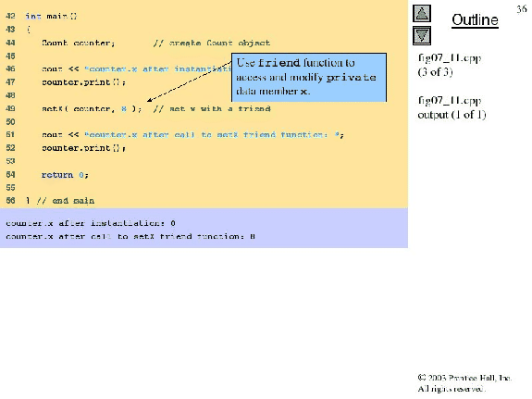The height and width of the screenshot is (399, 532).
Task: Click the Count counter declaration on line 44
Action: tap(79, 44)
